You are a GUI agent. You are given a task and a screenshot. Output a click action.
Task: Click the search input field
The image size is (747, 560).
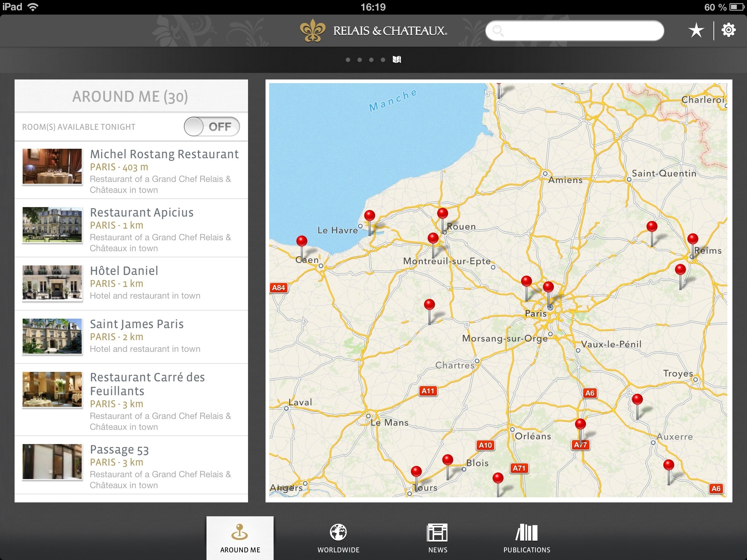pyautogui.click(x=574, y=31)
